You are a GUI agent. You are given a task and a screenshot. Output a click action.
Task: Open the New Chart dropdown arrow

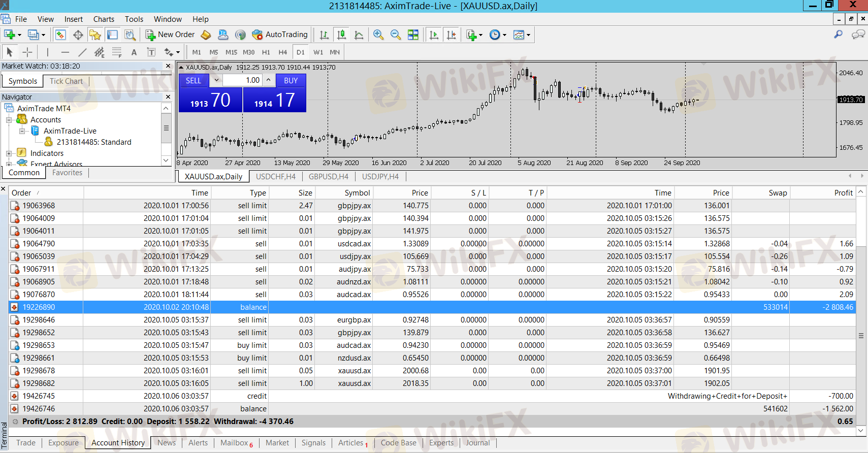[x=19, y=35]
